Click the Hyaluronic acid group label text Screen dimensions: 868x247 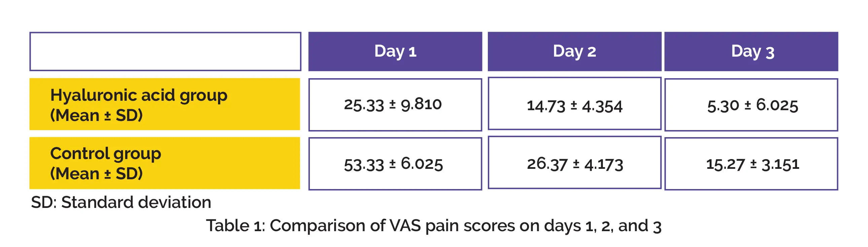tap(139, 95)
